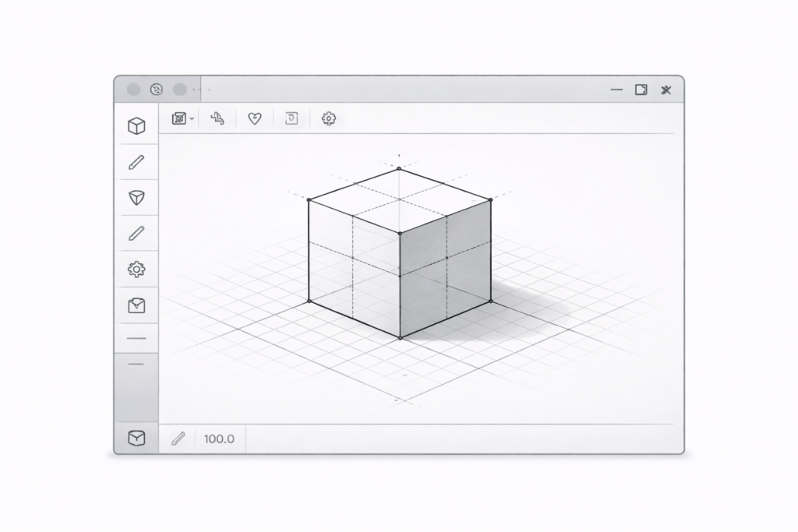Select the cube tool in the sidebar
Screen dimensions: 798x532
(136, 126)
